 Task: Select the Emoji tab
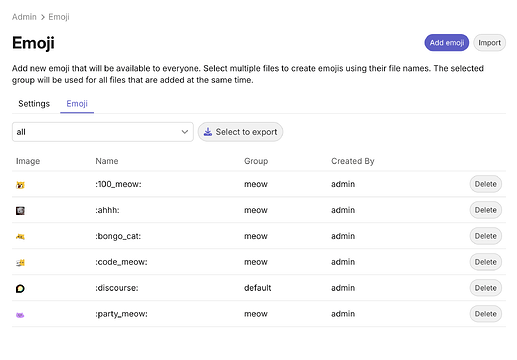pos(77,104)
